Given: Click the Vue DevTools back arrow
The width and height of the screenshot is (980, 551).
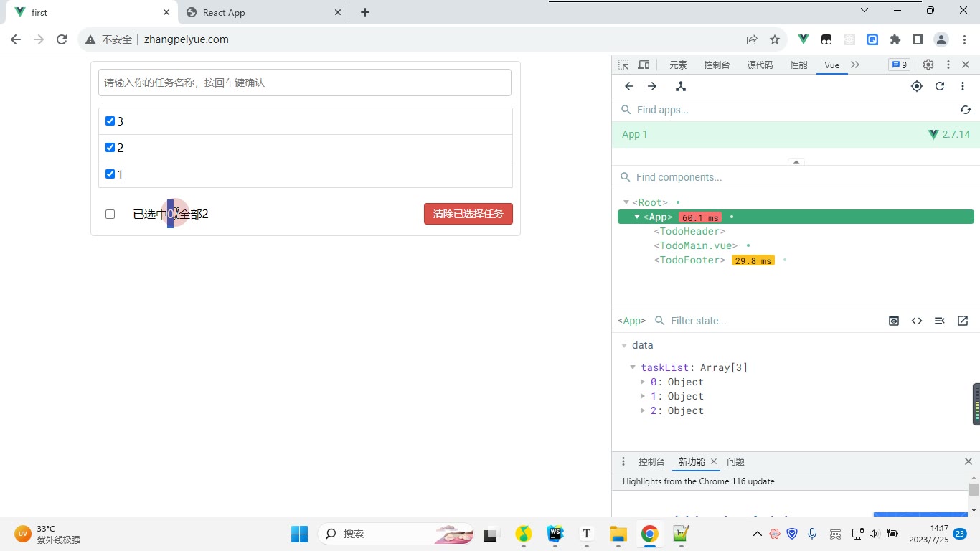Looking at the screenshot, I should [629, 86].
